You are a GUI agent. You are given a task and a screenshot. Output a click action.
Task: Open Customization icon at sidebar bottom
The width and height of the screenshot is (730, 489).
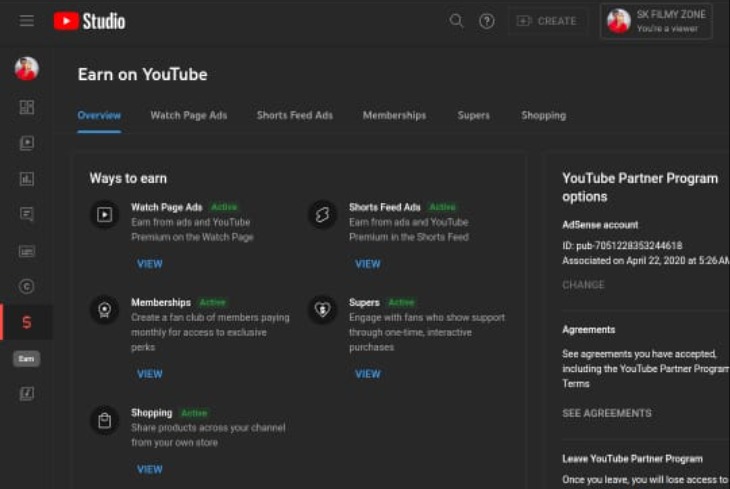27,394
